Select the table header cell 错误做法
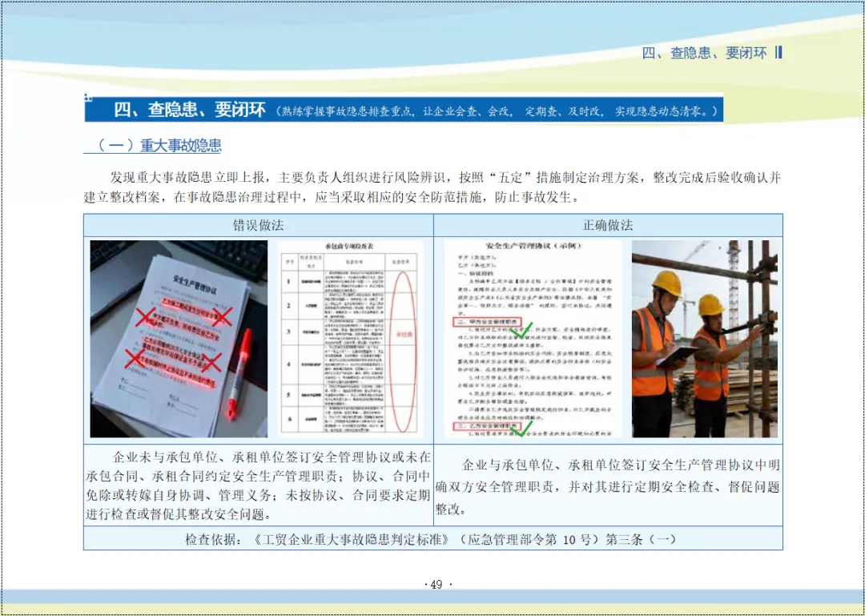The image size is (865, 616). 258,225
